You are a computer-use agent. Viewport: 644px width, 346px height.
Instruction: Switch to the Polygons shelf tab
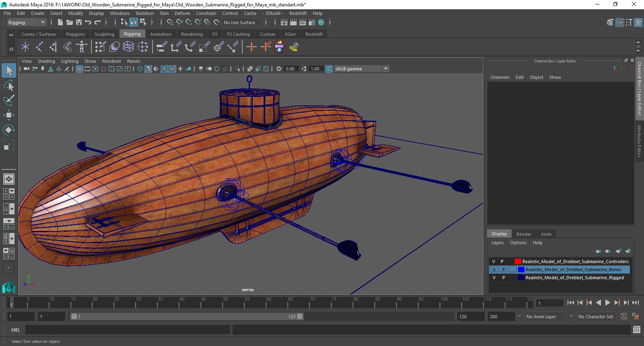point(75,34)
